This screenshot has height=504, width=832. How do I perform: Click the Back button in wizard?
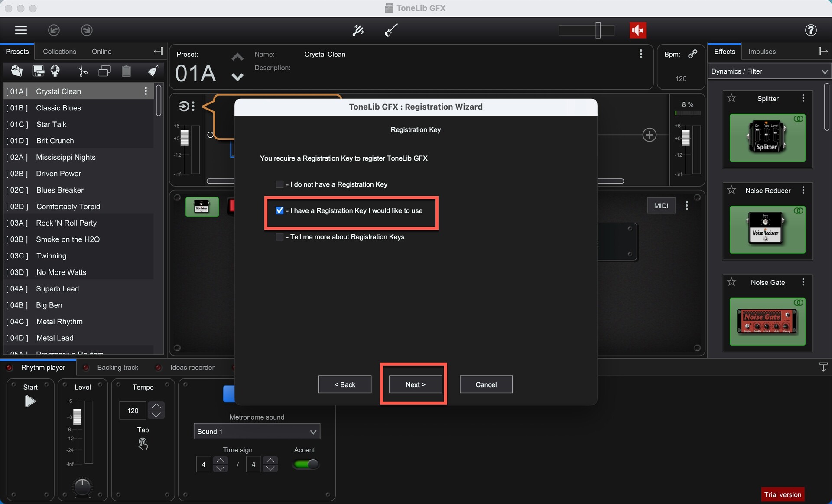tap(344, 384)
